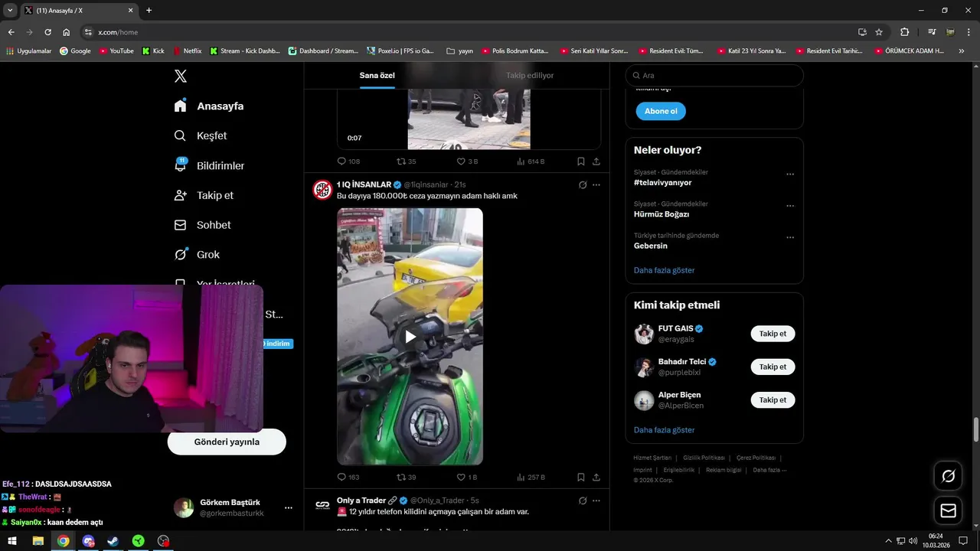The image size is (980, 551).
Task: Open Anasayfa home in sidebar
Action: [209, 106]
